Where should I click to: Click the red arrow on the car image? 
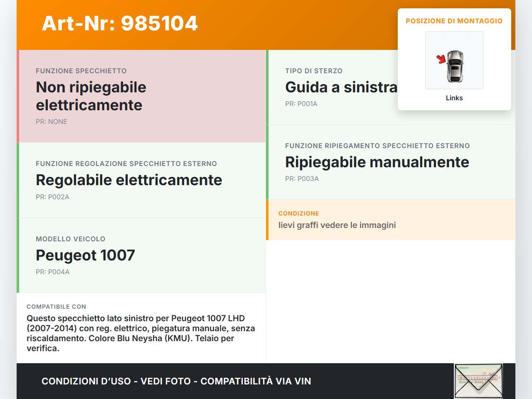[441, 59]
